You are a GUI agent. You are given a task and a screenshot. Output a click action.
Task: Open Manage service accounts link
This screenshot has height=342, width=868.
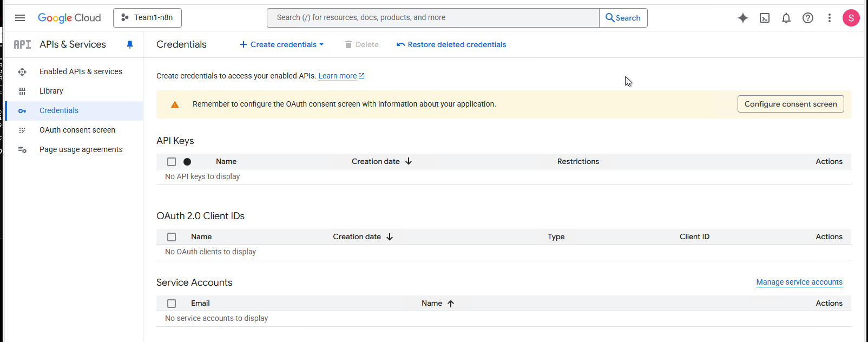tap(799, 282)
